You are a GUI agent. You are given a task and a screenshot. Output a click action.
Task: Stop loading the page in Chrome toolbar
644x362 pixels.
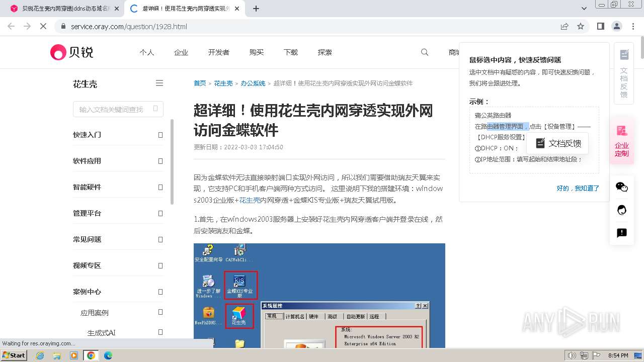pyautogui.click(x=43, y=26)
